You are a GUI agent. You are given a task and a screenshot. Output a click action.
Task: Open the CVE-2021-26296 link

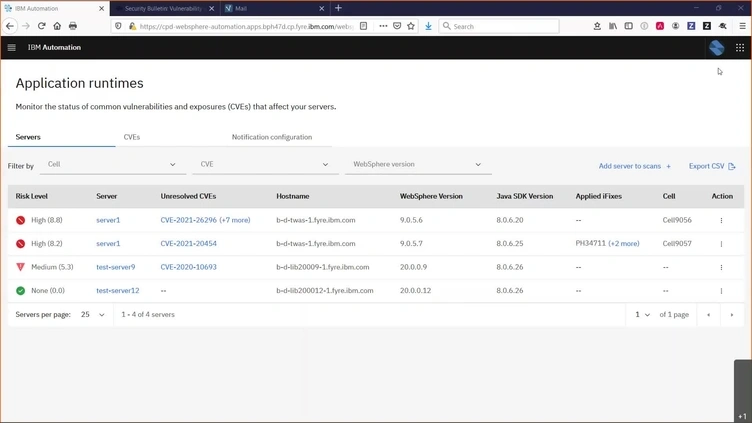(x=188, y=220)
